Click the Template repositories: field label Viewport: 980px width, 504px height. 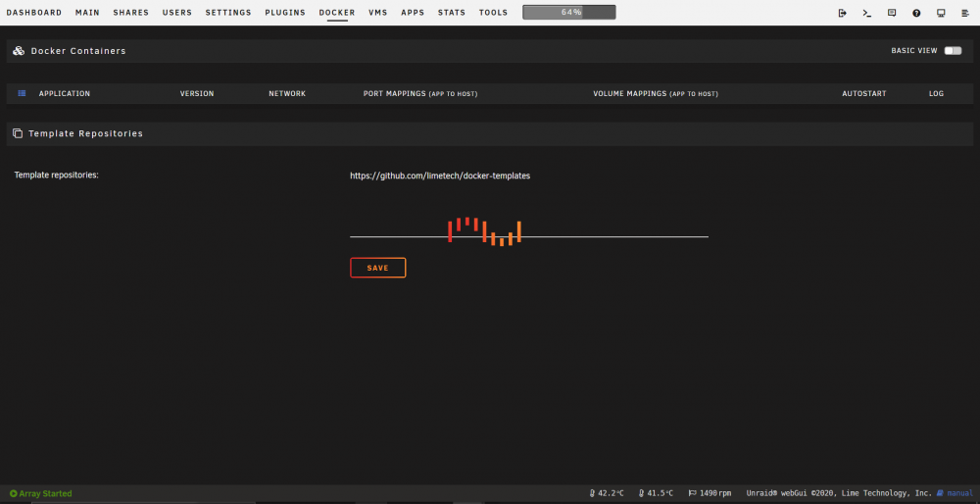[x=56, y=176]
